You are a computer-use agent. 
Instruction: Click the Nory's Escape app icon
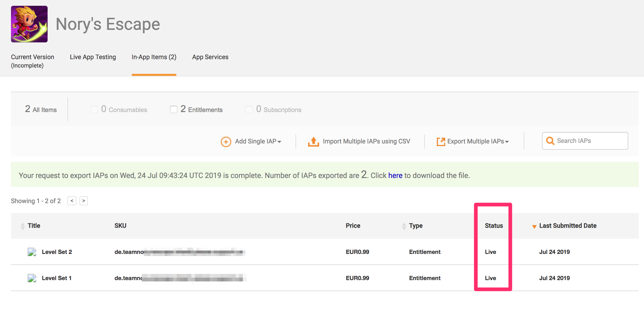[x=29, y=24]
